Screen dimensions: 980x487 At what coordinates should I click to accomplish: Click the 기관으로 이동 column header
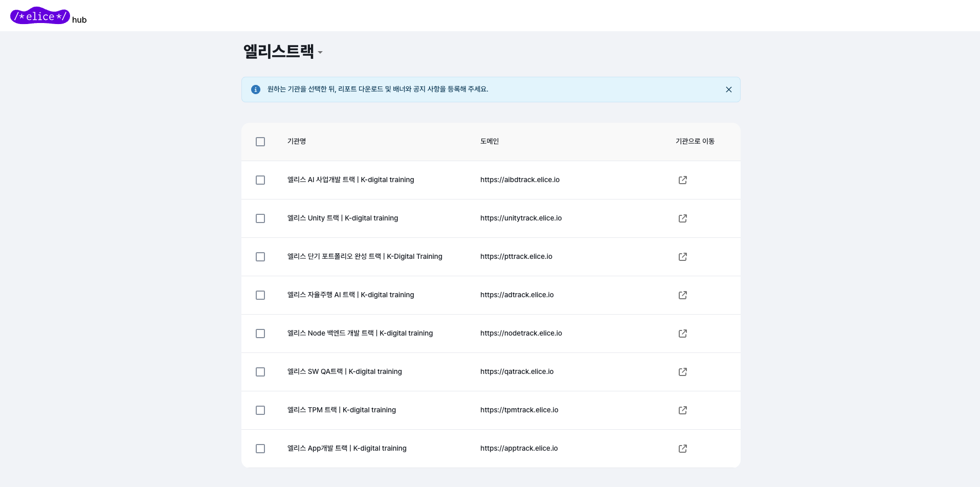[x=695, y=141]
